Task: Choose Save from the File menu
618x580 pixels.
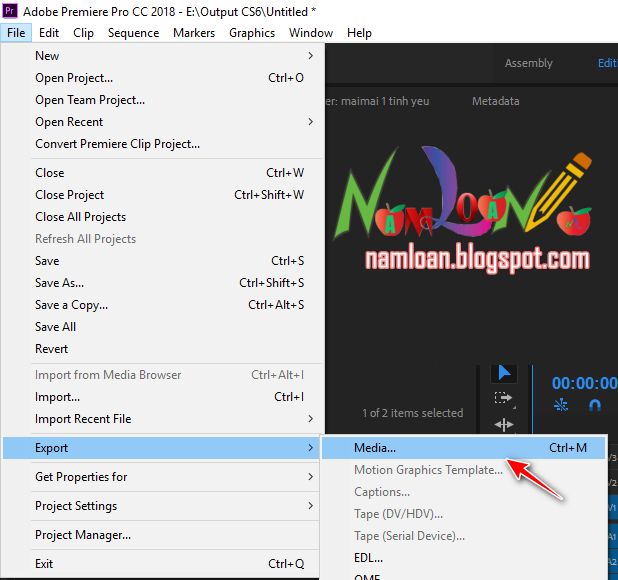Action: pos(163,261)
